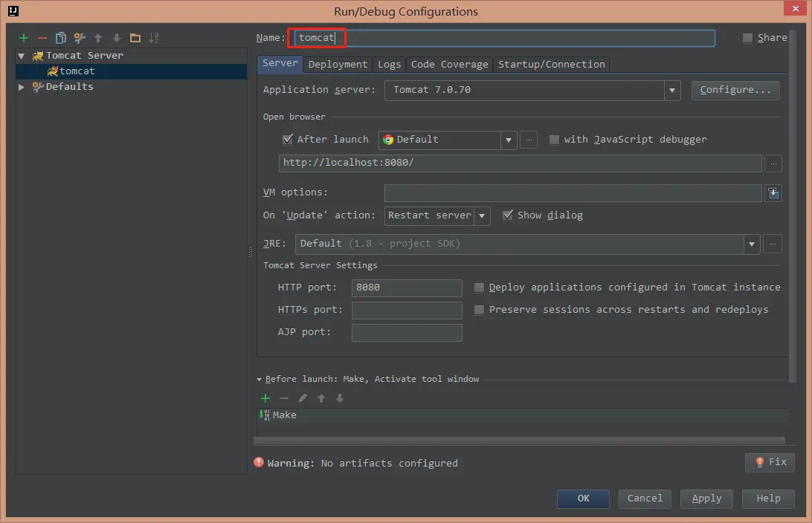Screen dimensions: 812x523
Task: Open the On Update action dropdown
Action: [482, 215]
